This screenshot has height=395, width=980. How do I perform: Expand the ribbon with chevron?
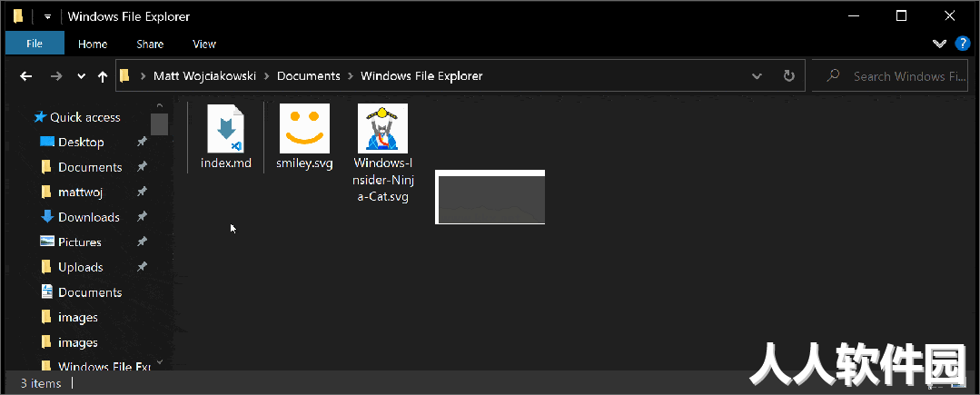(939, 44)
